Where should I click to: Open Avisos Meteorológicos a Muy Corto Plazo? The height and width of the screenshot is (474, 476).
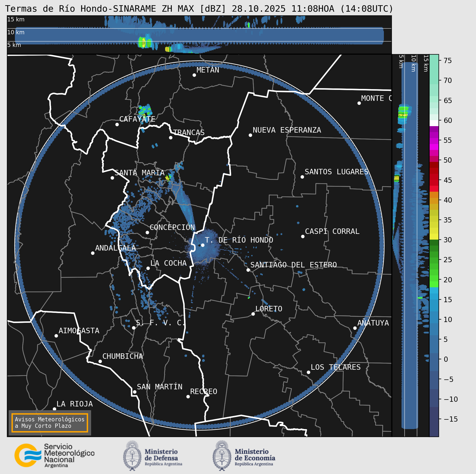click(50, 423)
